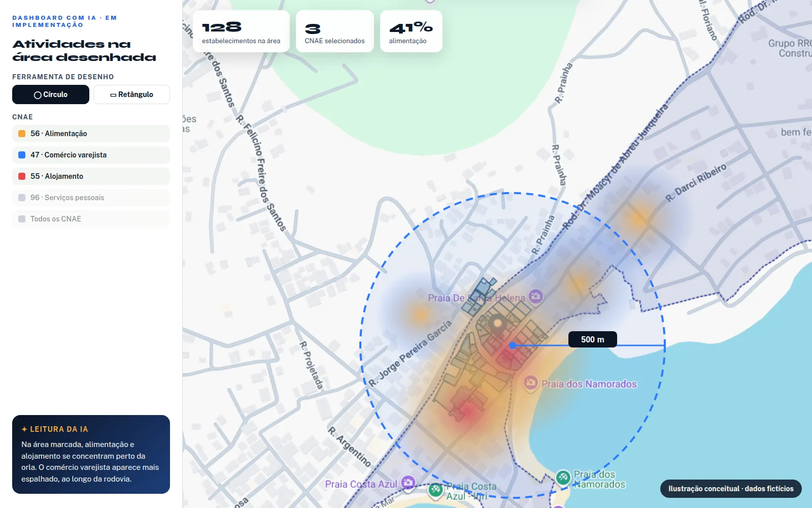
Task: Click the 3 CNAE selecionados card
Action: click(x=334, y=31)
